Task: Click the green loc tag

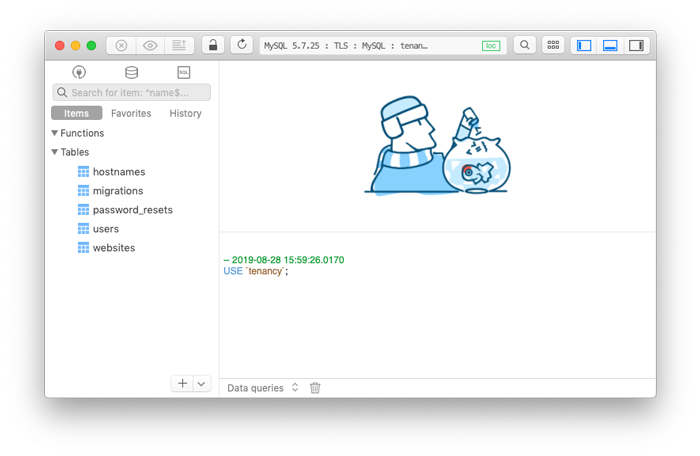Action: coord(491,46)
